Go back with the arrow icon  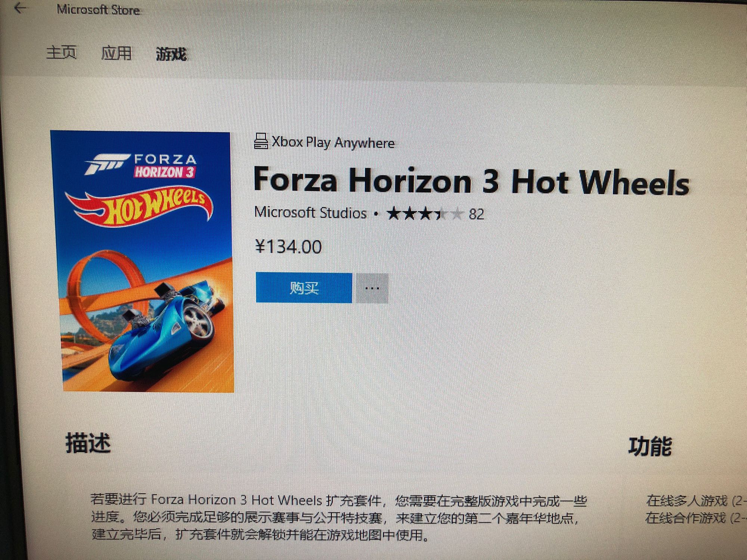pos(19,8)
